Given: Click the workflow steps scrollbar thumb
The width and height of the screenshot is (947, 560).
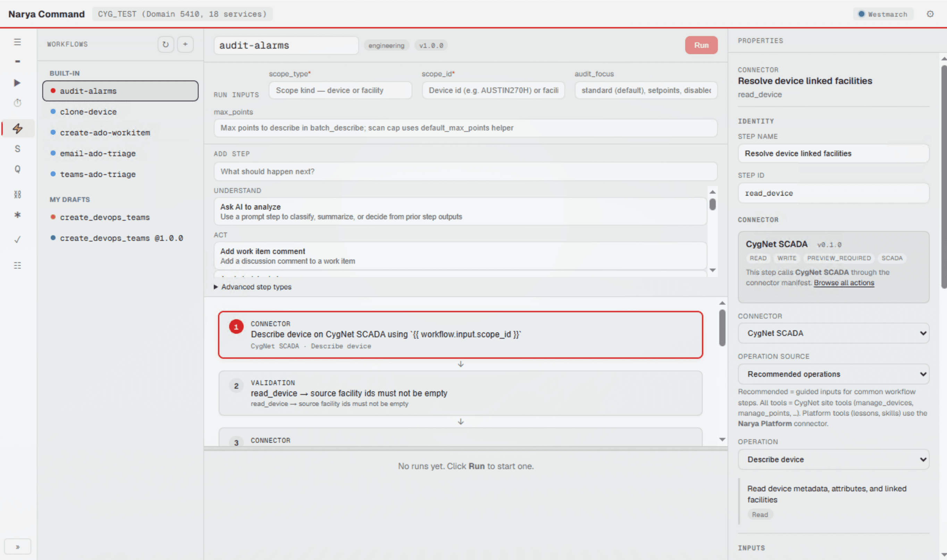Looking at the screenshot, I should (722, 328).
